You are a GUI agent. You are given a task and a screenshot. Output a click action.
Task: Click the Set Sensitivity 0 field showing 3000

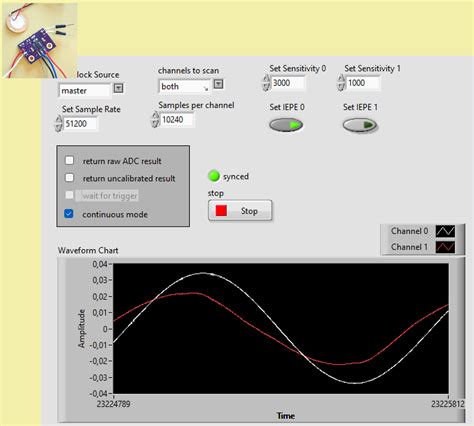[x=288, y=83]
